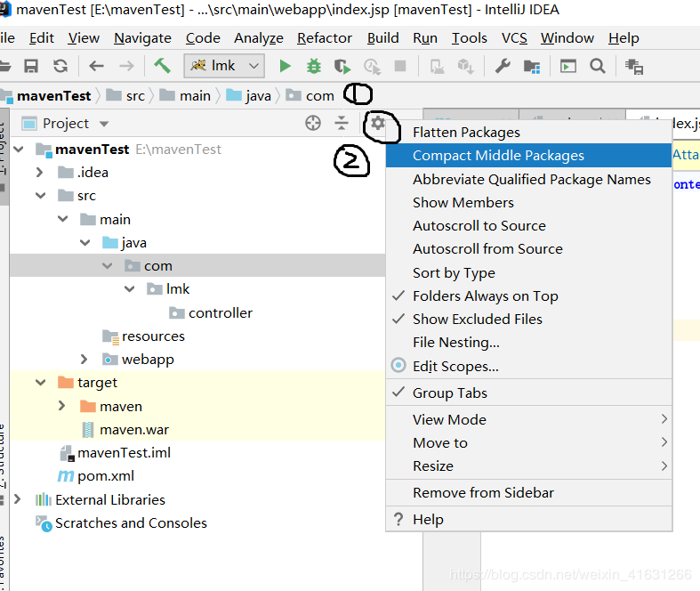This screenshot has width=700, height=591.
Task: Collapse the target folder arrow
Action: [41, 383]
